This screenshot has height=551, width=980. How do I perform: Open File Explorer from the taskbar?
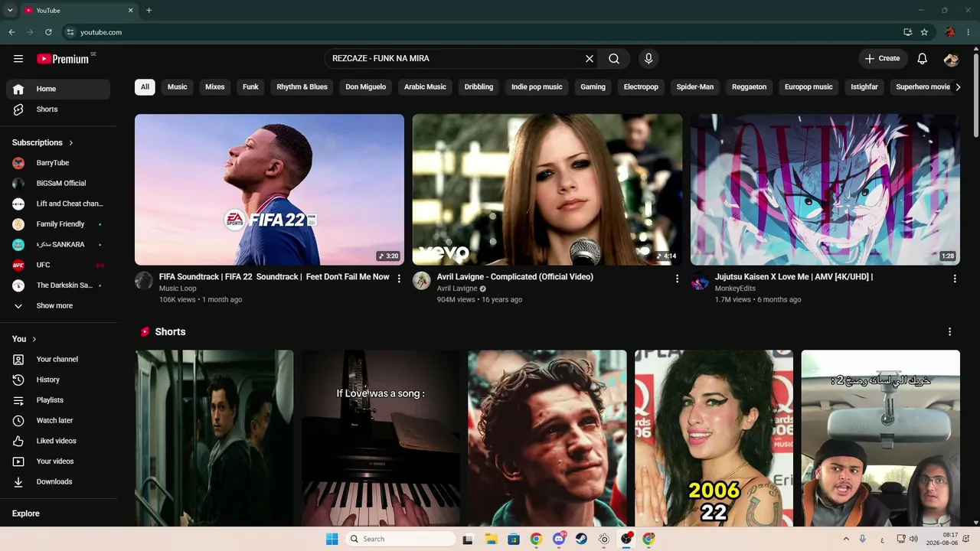coord(491,539)
